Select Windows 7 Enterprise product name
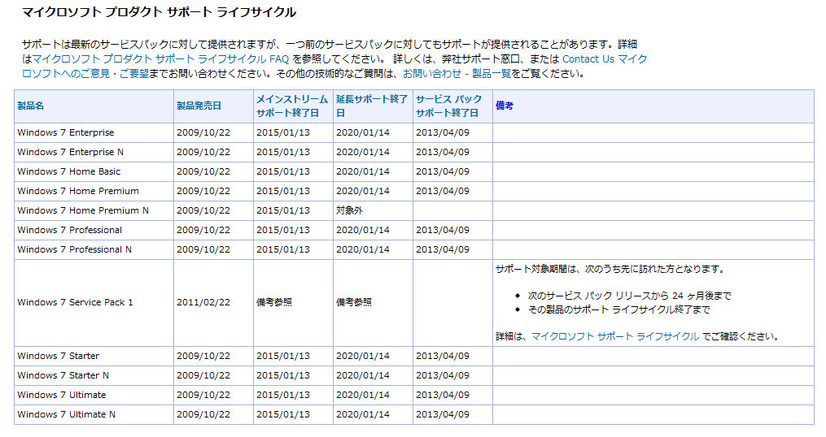Viewport: 826px width, 437px height. tap(65, 133)
